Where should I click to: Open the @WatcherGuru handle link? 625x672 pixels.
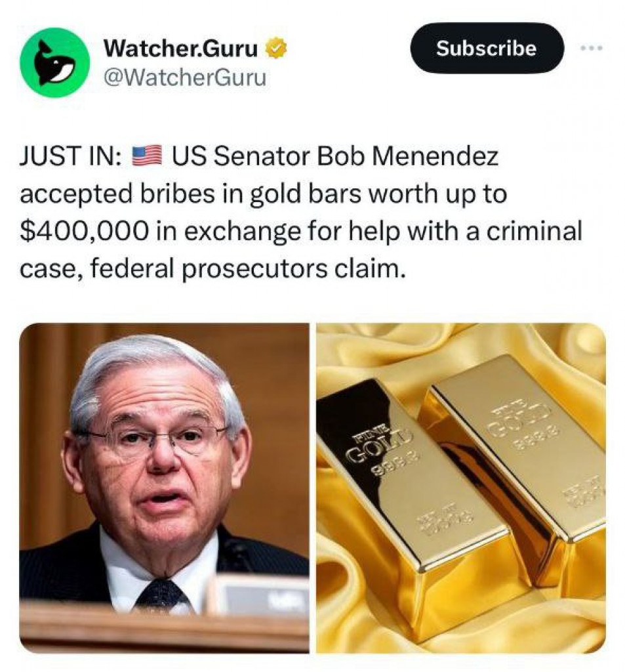pos(185,77)
